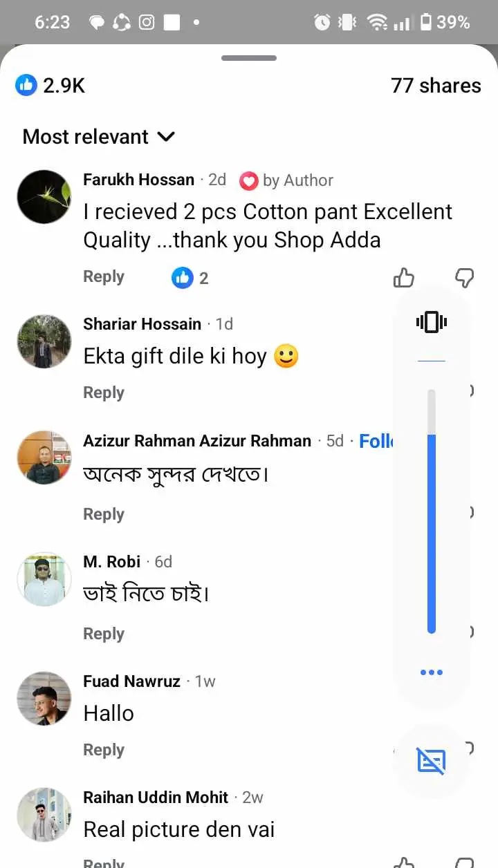498x868 pixels.
Task: Reply to Shariar Hossain's comment
Action: pos(104,393)
